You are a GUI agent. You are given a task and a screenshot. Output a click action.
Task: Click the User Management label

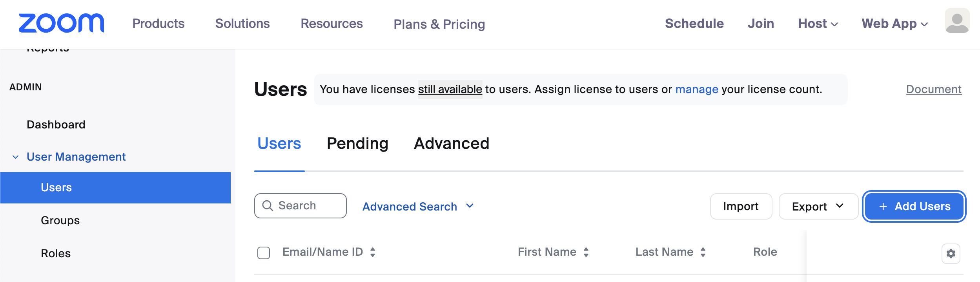(76, 157)
